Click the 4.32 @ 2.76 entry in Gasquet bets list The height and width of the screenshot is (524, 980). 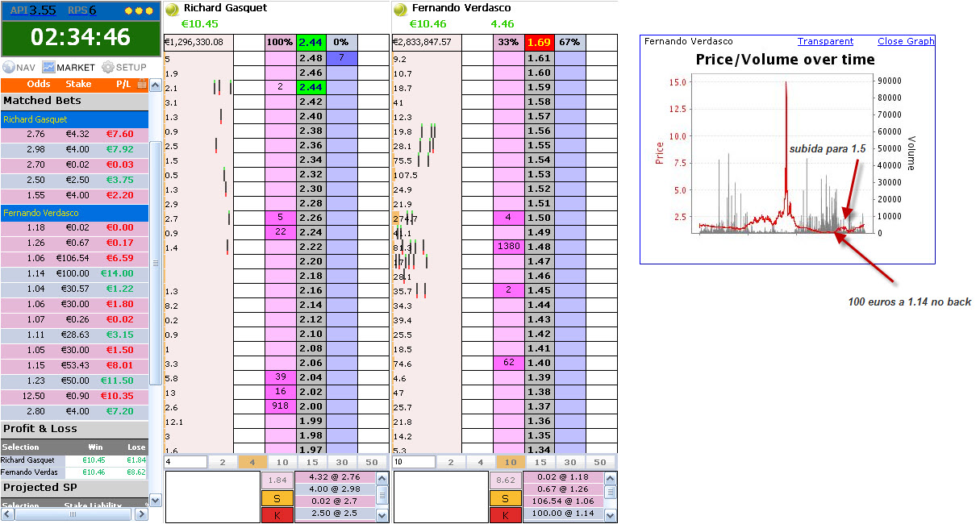click(335, 477)
